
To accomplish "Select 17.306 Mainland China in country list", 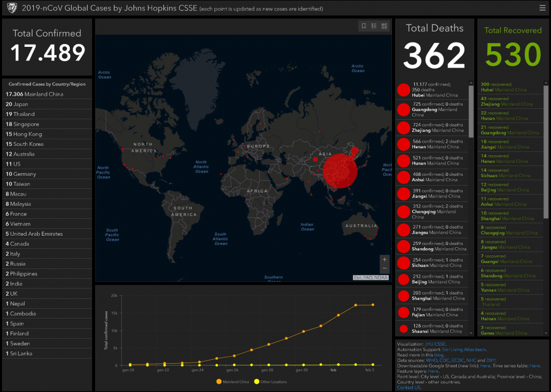I will click(47, 94).
